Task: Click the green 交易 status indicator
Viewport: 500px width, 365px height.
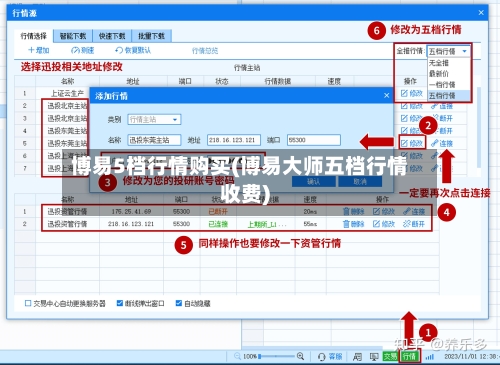Action: point(390,357)
